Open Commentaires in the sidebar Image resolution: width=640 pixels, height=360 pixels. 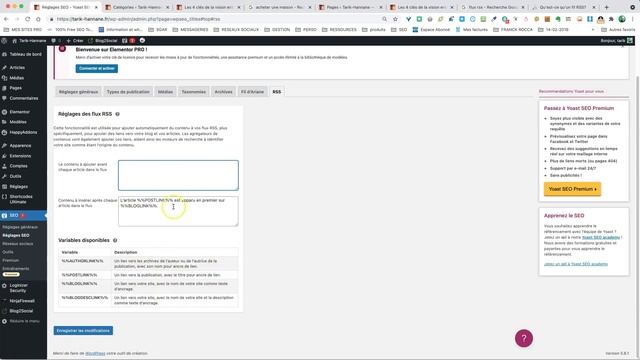point(24,98)
